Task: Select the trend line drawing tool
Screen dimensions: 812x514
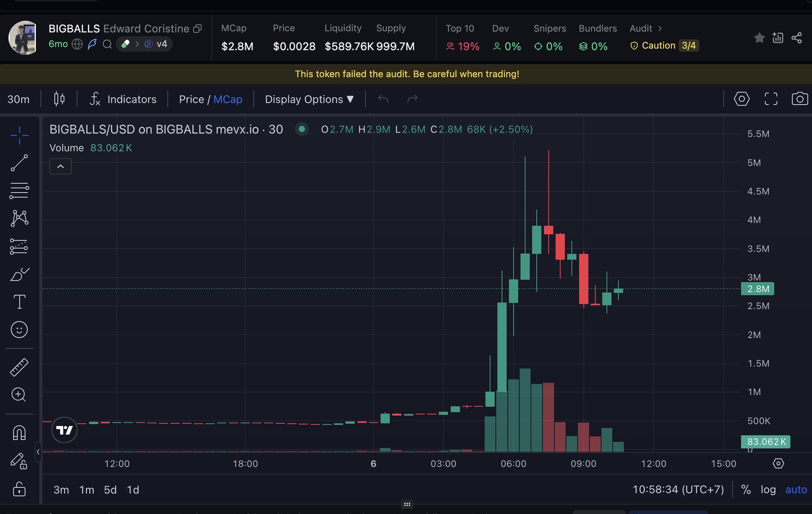Action: pyautogui.click(x=19, y=163)
